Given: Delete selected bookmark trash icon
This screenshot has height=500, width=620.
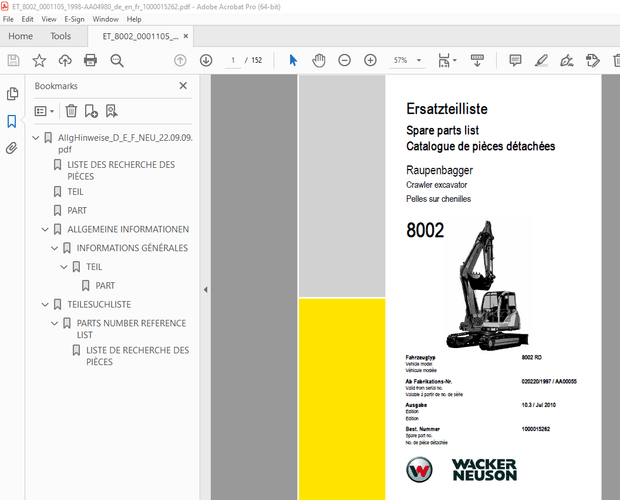Looking at the screenshot, I should (71, 111).
